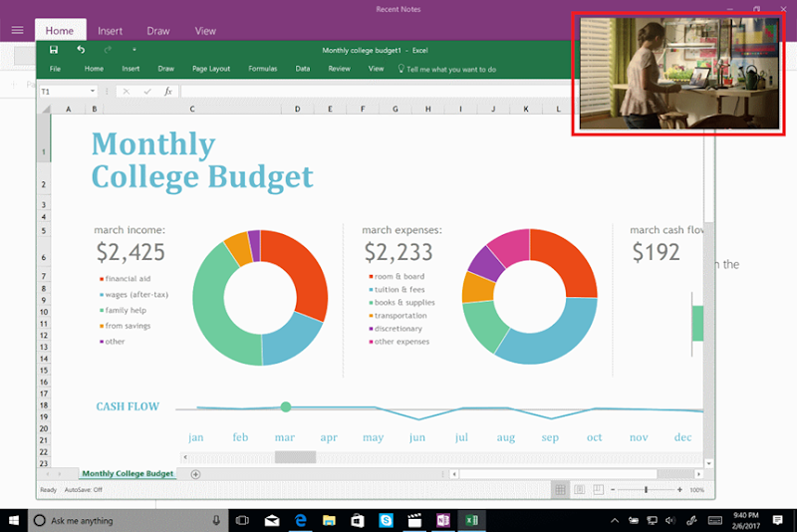Click the 100% zoom level
Image resolution: width=797 pixels, height=532 pixels.
[696, 490]
